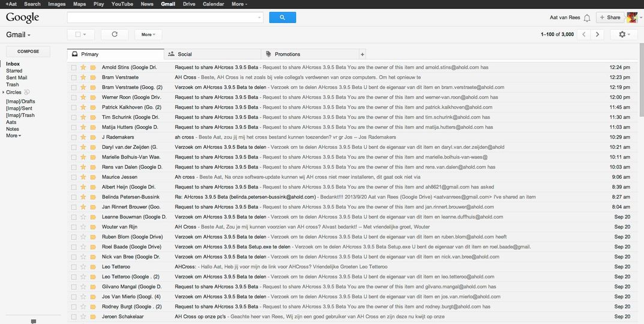Tick the checkbox for Marielle Bolhuis-Van Waes message
The width and height of the screenshot is (644, 324).
(73, 157)
